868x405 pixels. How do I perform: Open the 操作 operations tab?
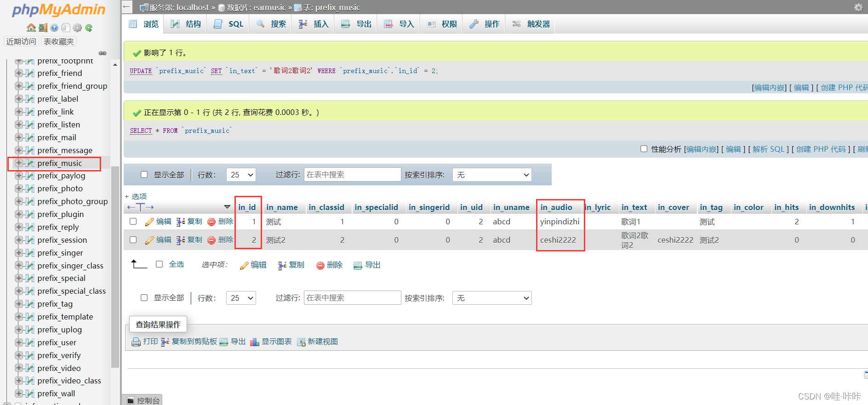click(485, 24)
